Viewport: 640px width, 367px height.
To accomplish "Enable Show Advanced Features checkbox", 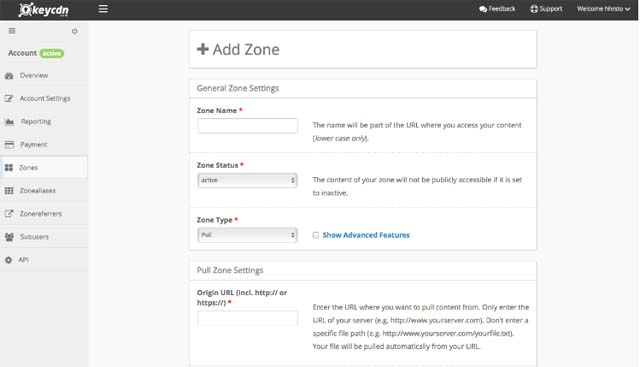I will coord(316,235).
